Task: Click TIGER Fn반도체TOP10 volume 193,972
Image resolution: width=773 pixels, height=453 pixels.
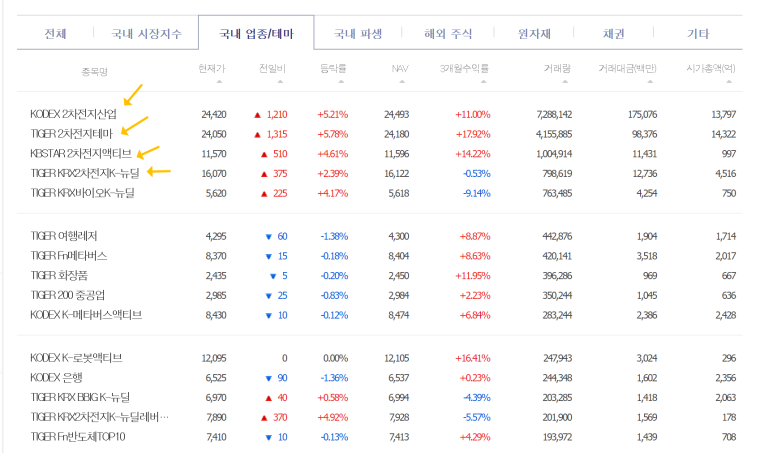Action: click(x=557, y=437)
